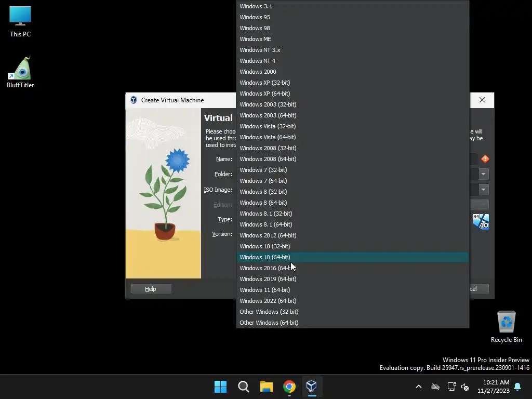
Task: Select Windows 8.1 (32-bit)
Action: tap(353, 214)
